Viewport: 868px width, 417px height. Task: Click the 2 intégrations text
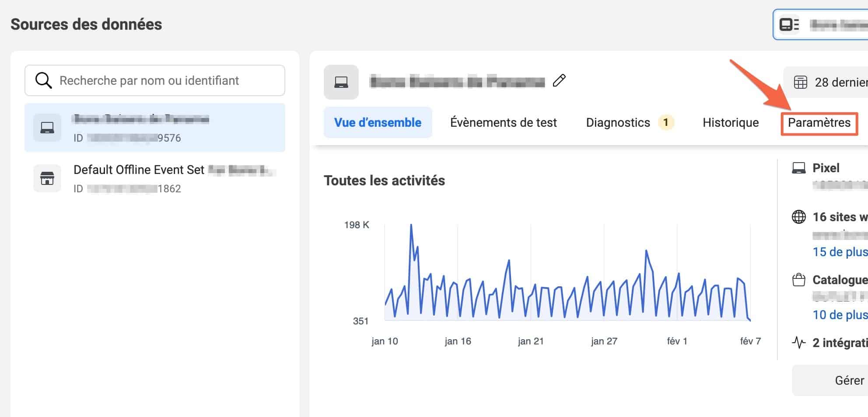click(840, 343)
